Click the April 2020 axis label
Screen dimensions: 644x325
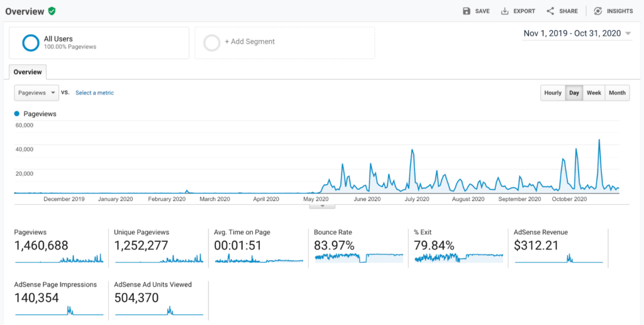pos(266,199)
